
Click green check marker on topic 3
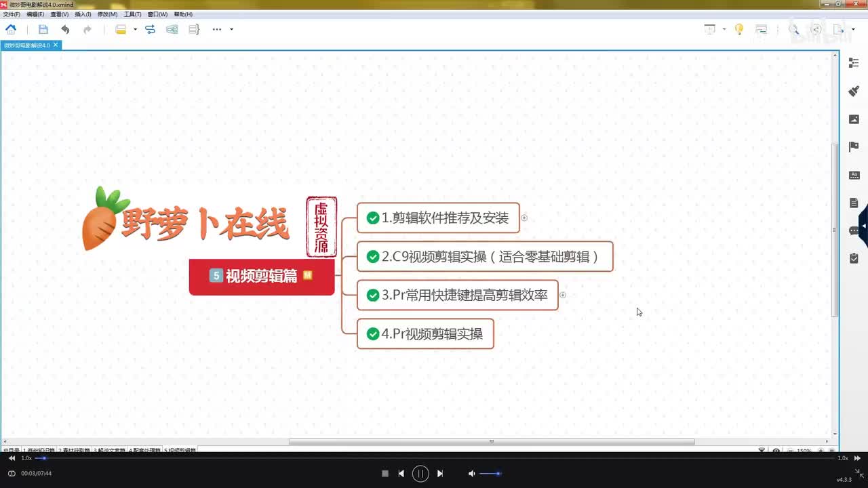point(372,295)
